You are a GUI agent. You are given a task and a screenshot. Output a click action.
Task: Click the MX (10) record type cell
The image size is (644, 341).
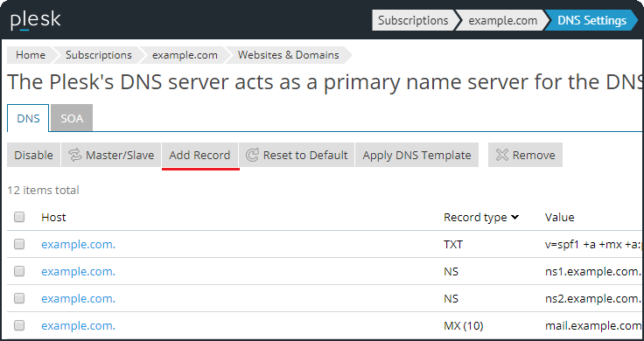click(x=463, y=326)
